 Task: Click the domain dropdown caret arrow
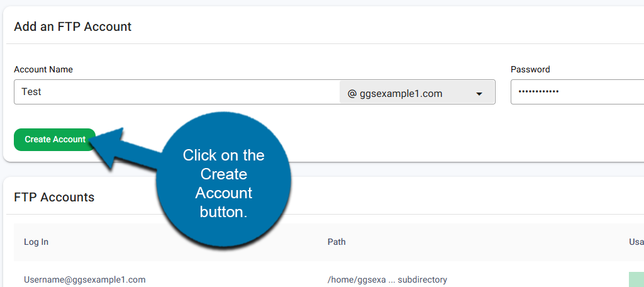(x=479, y=94)
